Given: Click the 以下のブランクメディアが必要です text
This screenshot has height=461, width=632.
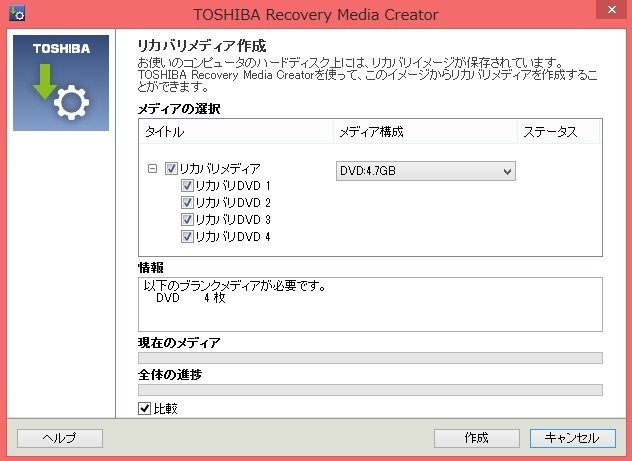Looking at the screenshot, I should pyautogui.click(x=235, y=286).
